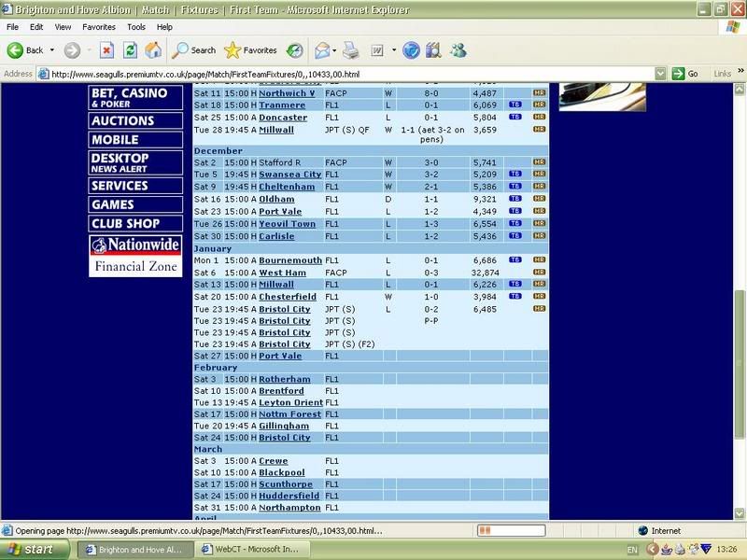Viewport: 747px width, 560px height.
Task: Open MR icon on Northwich V row
Action: pos(540,92)
